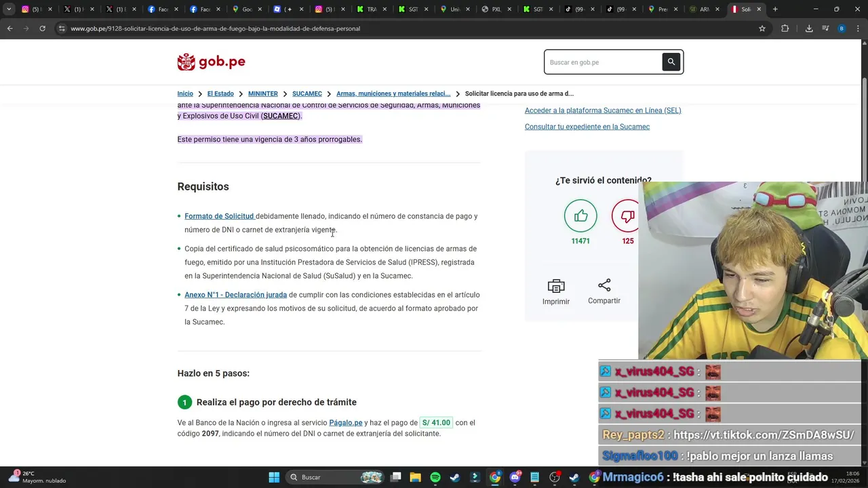The image size is (868, 488).
Task: Click the Windows Start button
Action: click(x=274, y=477)
